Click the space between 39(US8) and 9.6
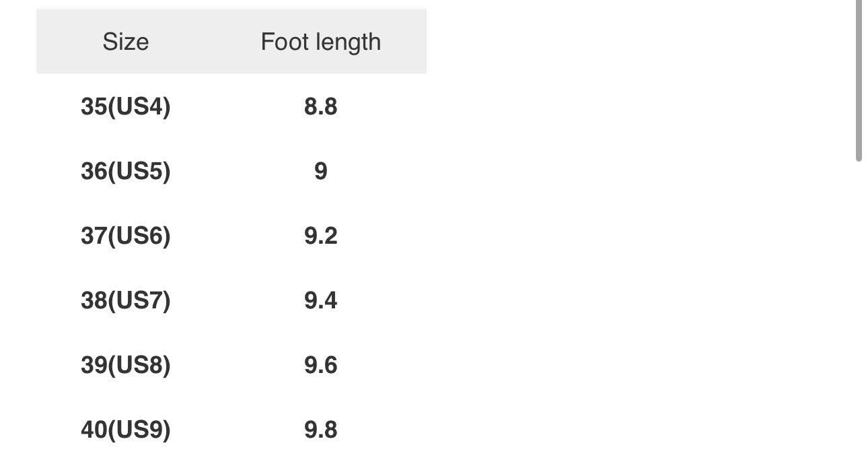 click(x=236, y=365)
